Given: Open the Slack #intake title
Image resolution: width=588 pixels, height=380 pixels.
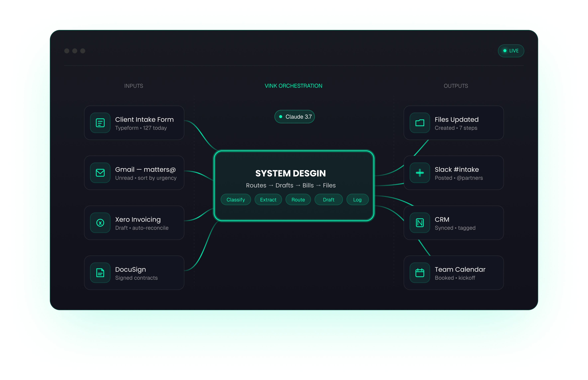Looking at the screenshot, I should click(457, 170).
